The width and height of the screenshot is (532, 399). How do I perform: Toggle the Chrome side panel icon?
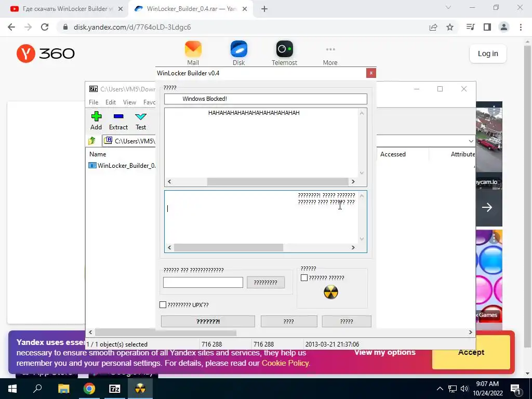(487, 27)
